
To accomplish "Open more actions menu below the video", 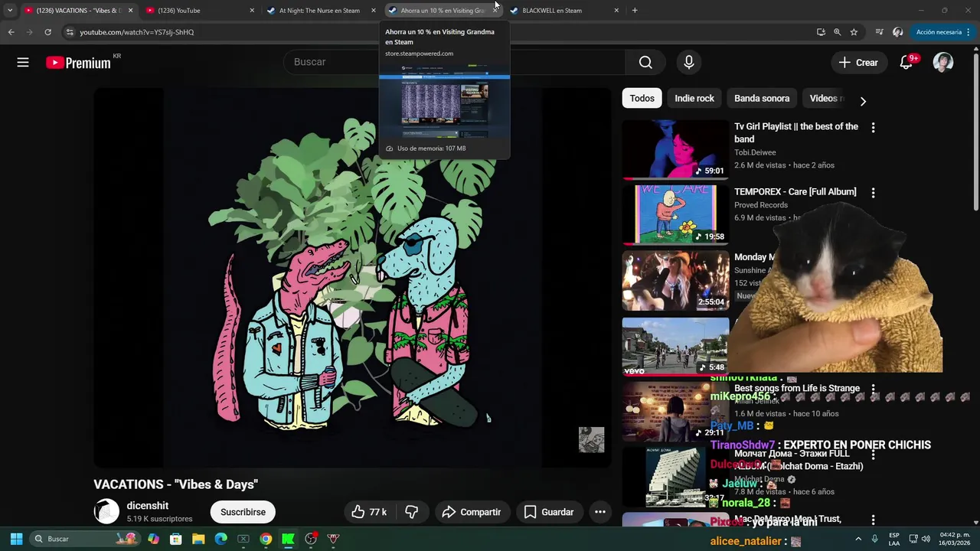I will [600, 512].
